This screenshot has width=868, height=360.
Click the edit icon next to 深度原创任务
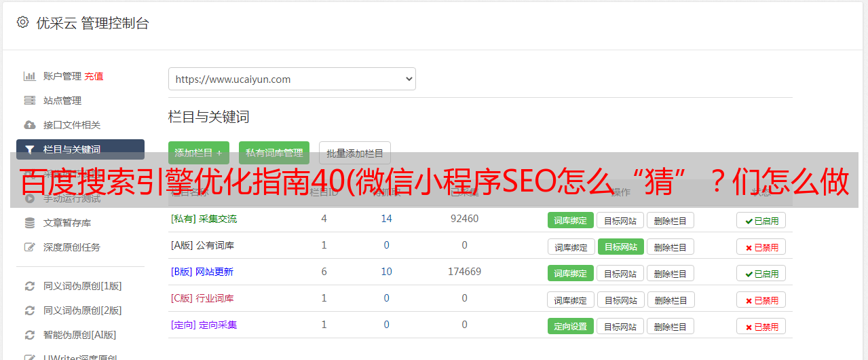[x=29, y=247]
